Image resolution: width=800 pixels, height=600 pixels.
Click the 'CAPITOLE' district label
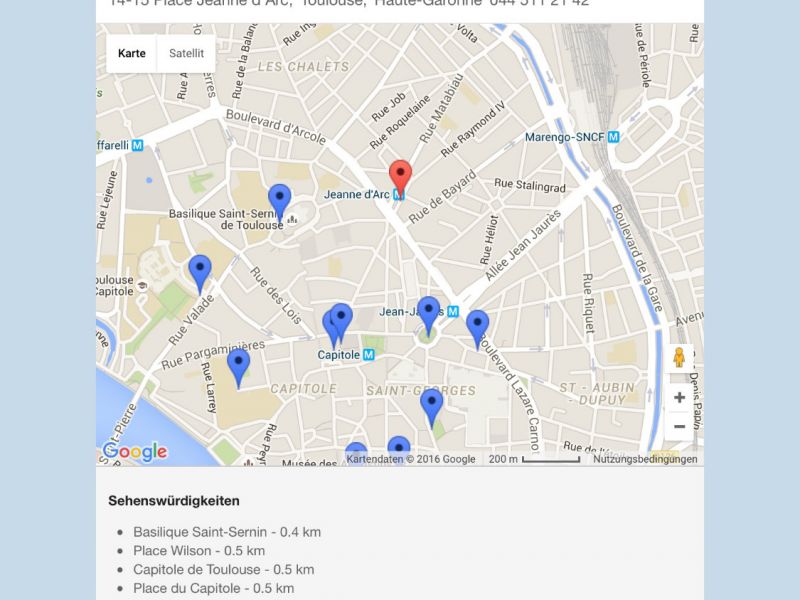[x=304, y=389]
